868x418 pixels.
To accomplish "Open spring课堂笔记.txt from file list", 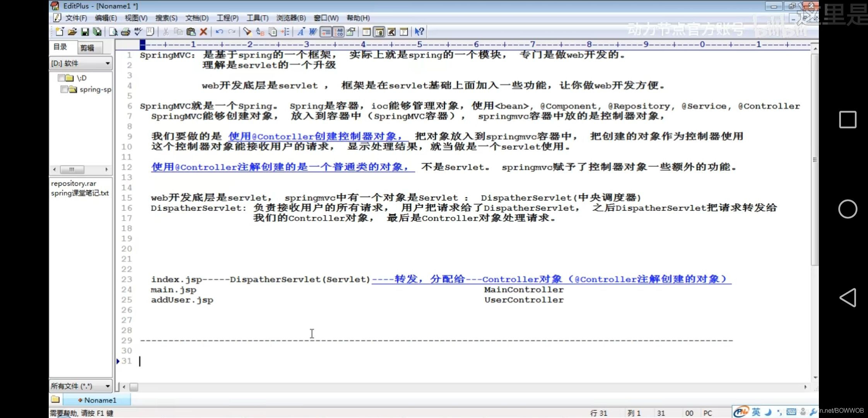I will (x=80, y=193).
